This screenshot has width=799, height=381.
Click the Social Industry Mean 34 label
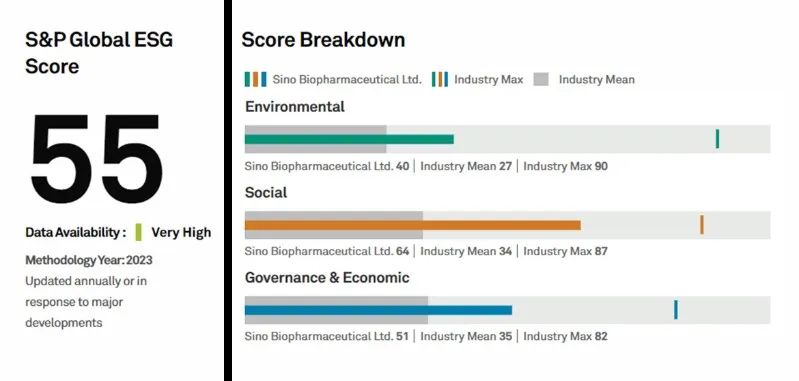(x=466, y=251)
